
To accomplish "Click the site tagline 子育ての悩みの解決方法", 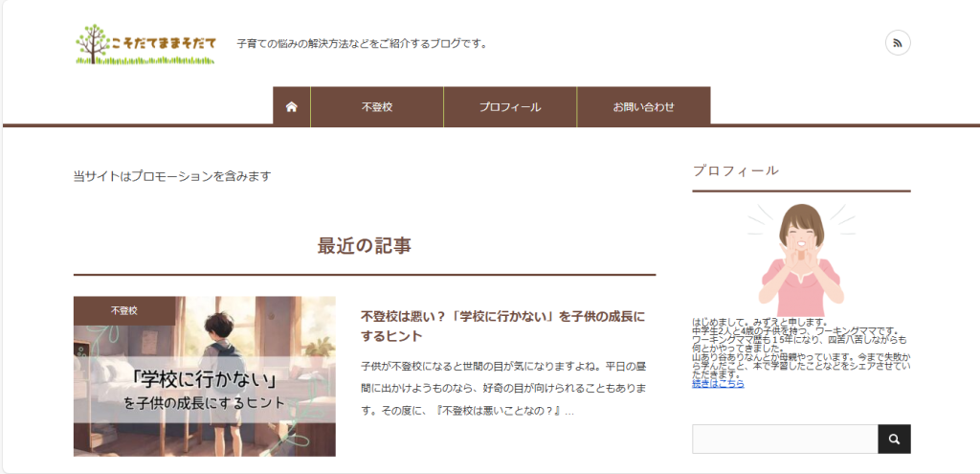I will 362,43.
